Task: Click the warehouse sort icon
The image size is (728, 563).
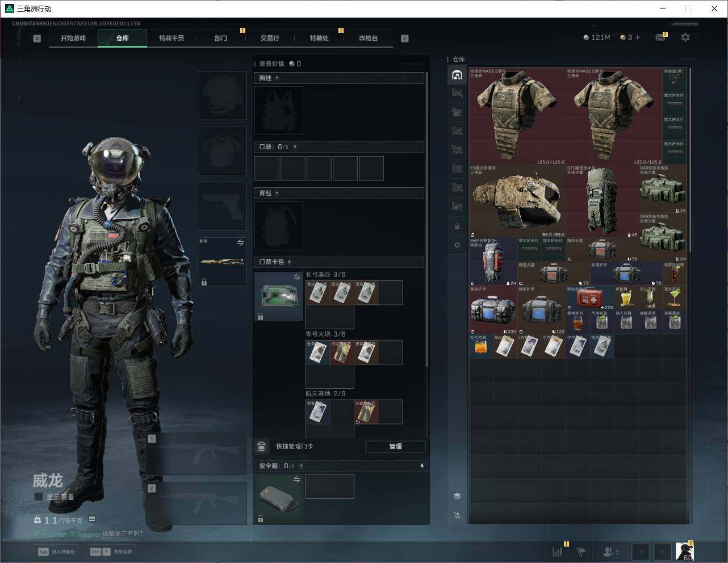Action: point(457,515)
